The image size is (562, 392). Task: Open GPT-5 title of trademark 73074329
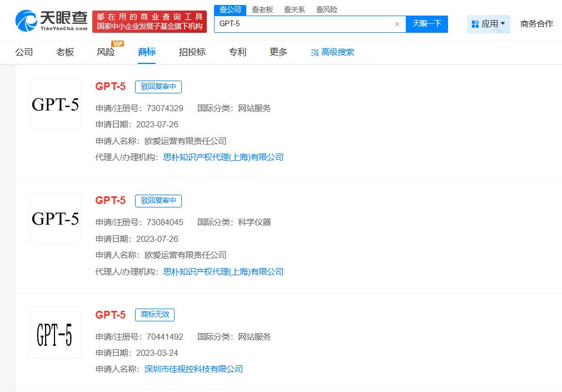(111, 86)
